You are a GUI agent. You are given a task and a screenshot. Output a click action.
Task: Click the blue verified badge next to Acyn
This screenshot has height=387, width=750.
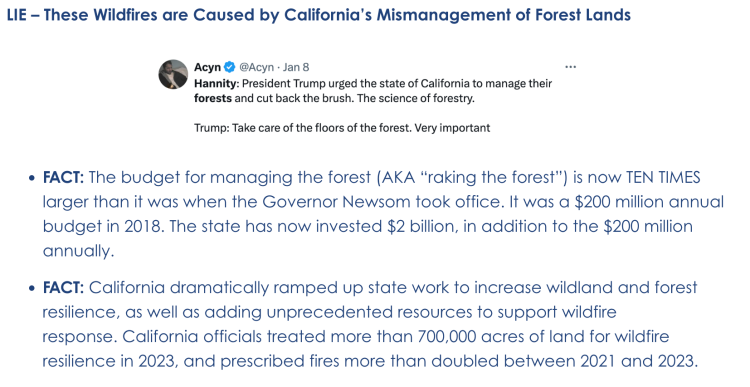(230, 67)
